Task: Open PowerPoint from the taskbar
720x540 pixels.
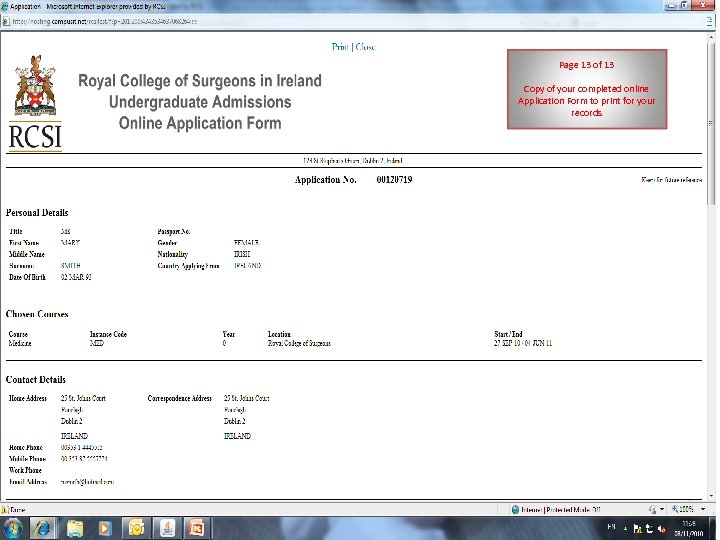Action: coord(197,529)
